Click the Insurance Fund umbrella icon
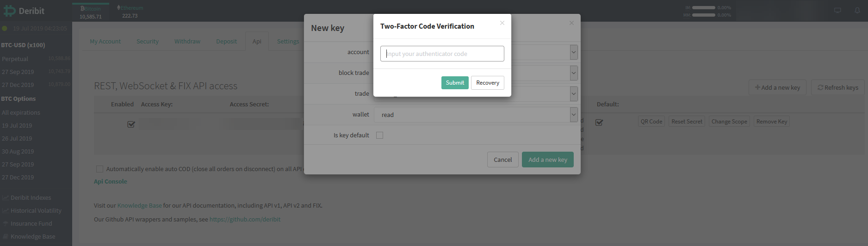The width and height of the screenshot is (868, 246). pyautogui.click(x=6, y=223)
